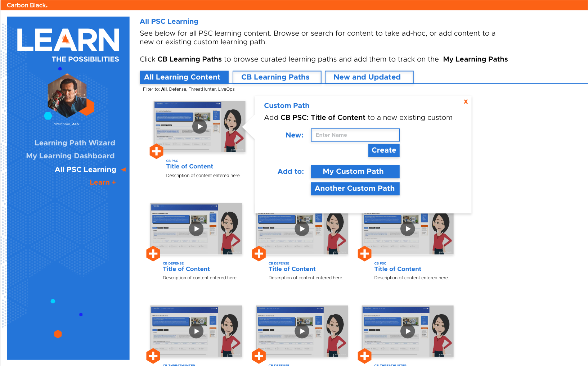Screen dimensions: 588x366
Task: Select the All Learning Content tab
Action: point(184,77)
